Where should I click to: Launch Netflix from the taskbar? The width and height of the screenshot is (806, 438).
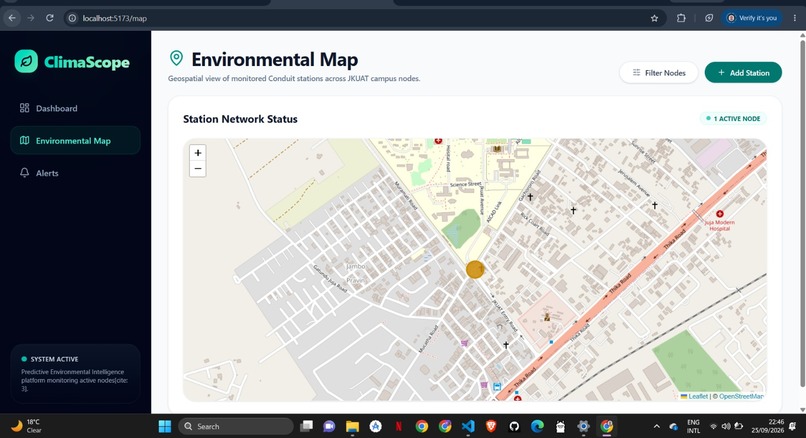(398, 426)
